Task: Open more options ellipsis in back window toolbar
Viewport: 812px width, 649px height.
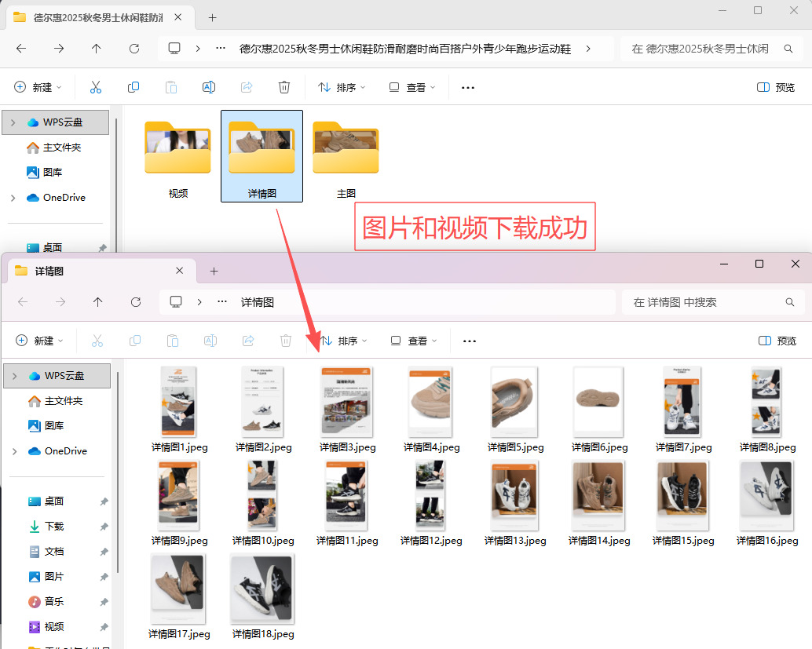Action: [467, 87]
